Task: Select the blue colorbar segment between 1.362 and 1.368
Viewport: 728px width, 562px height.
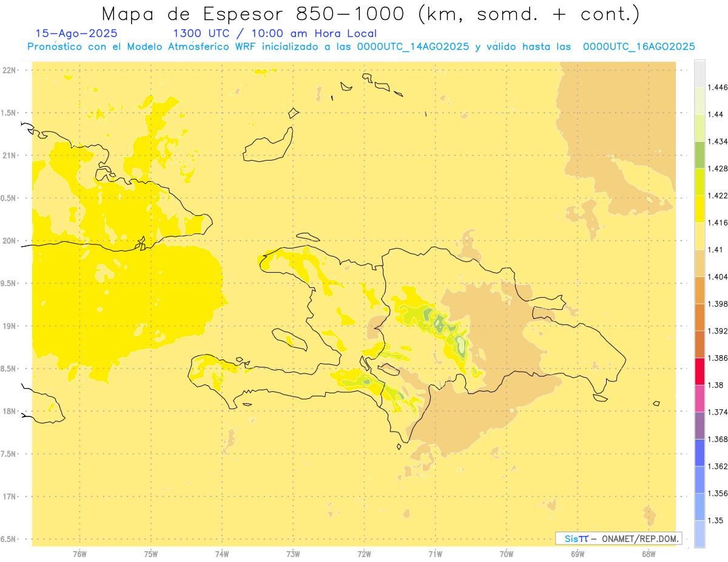Action: click(699, 452)
